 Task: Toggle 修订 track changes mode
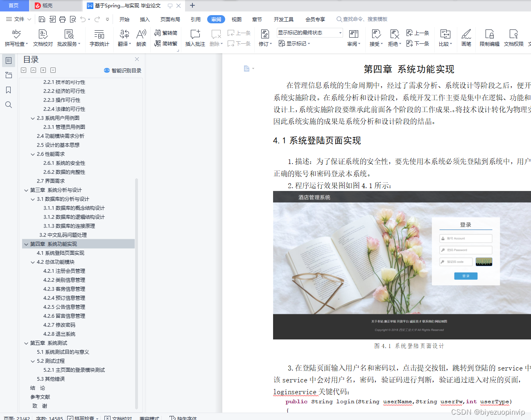[264, 38]
